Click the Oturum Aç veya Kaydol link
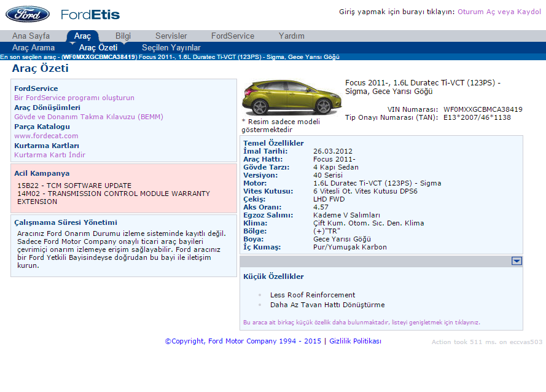 (499, 12)
